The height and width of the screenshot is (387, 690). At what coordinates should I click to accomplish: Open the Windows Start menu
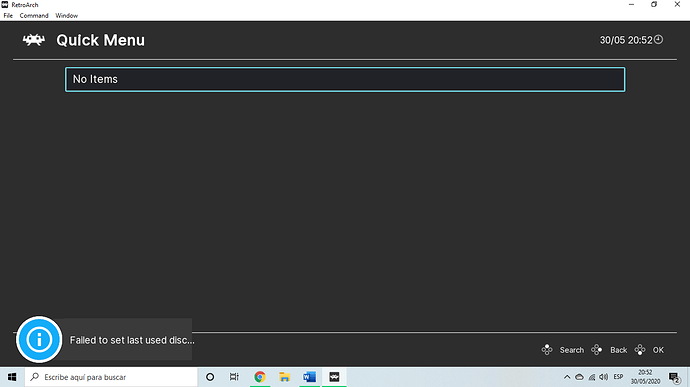[12, 377]
